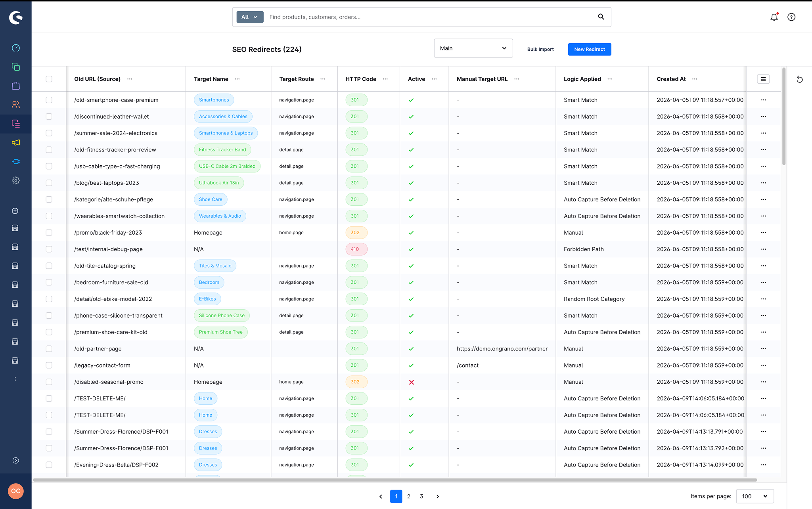Open the All search scope dropdown
The width and height of the screenshot is (812, 509).
tap(250, 17)
